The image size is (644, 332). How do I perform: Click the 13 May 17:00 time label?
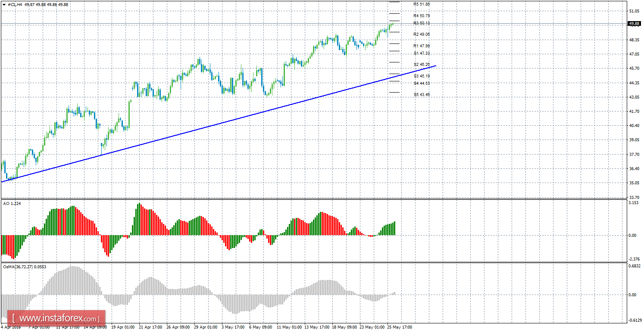(316, 327)
